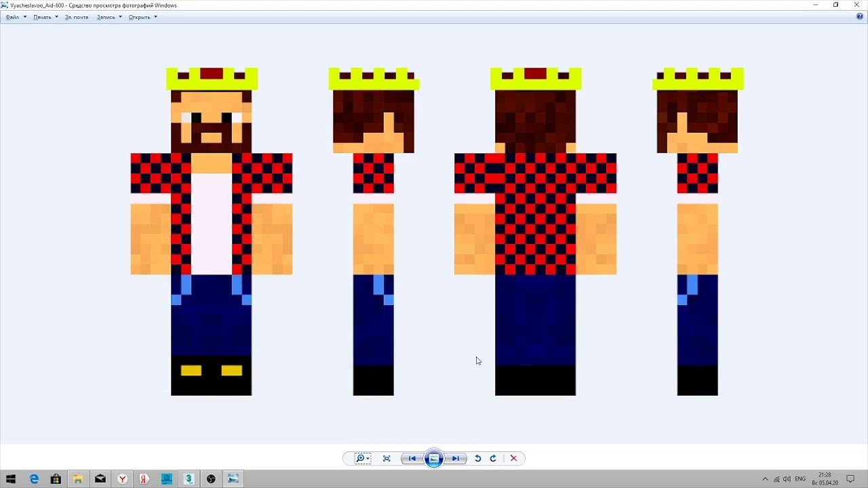Image resolution: width=868 pixels, height=488 pixels.
Task: Start the slideshow with center button
Action: pyautogui.click(x=434, y=459)
